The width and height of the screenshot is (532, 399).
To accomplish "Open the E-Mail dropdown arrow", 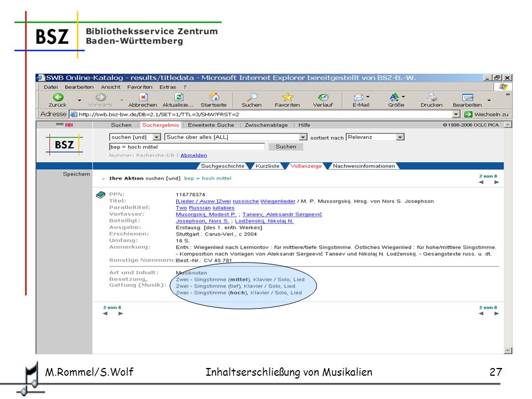I will pos(368,96).
